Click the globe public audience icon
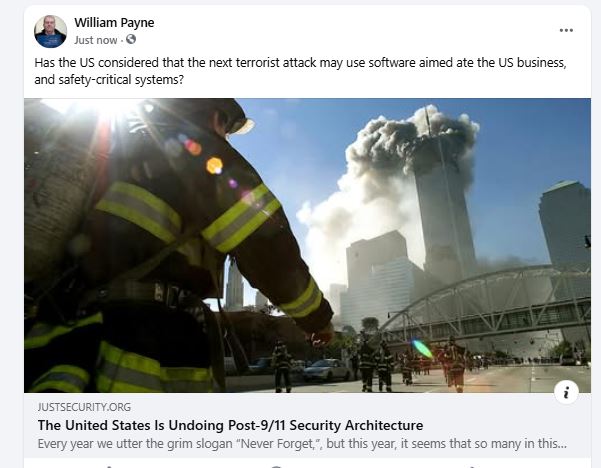Image resolution: width=601 pixels, height=468 pixels. point(131,39)
